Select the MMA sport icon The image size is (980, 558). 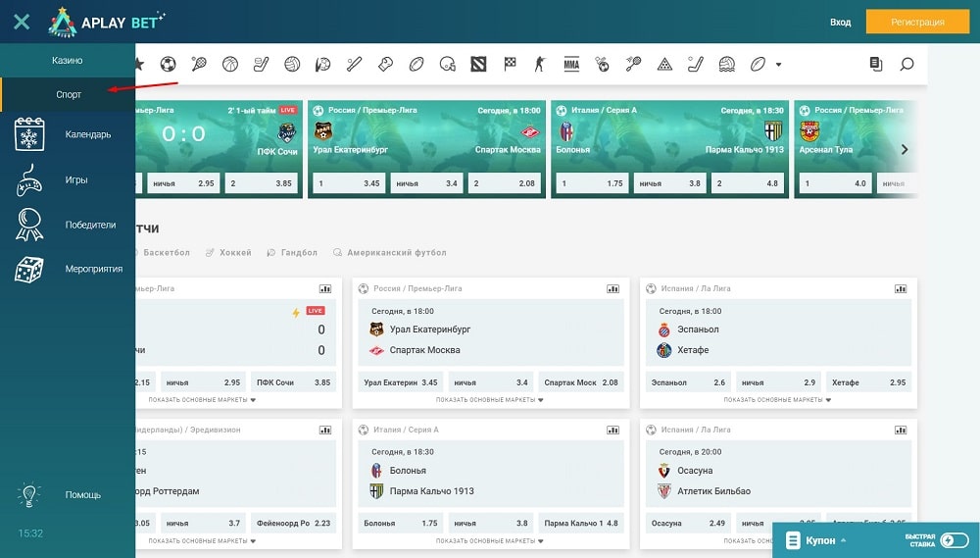(x=571, y=64)
